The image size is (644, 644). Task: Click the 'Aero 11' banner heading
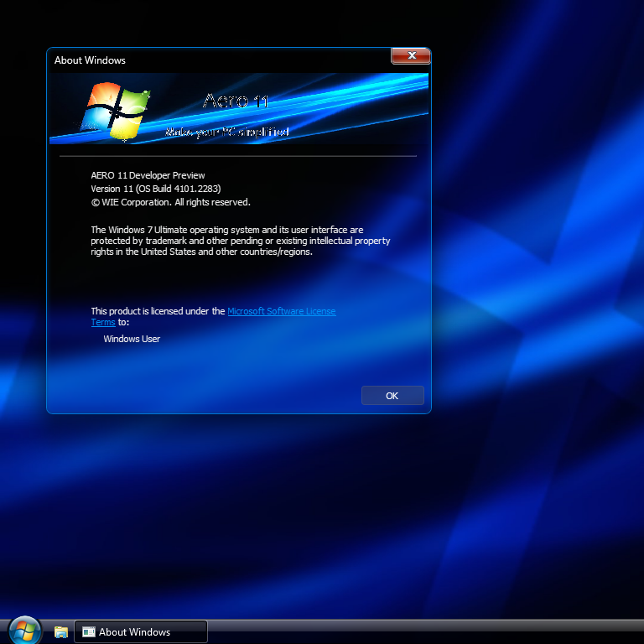[236, 101]
